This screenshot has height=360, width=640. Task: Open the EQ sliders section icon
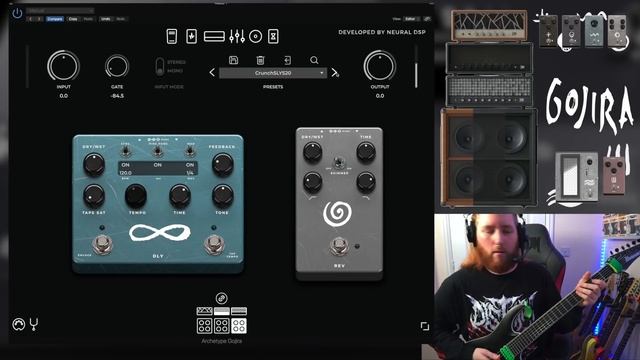point(237,36)
